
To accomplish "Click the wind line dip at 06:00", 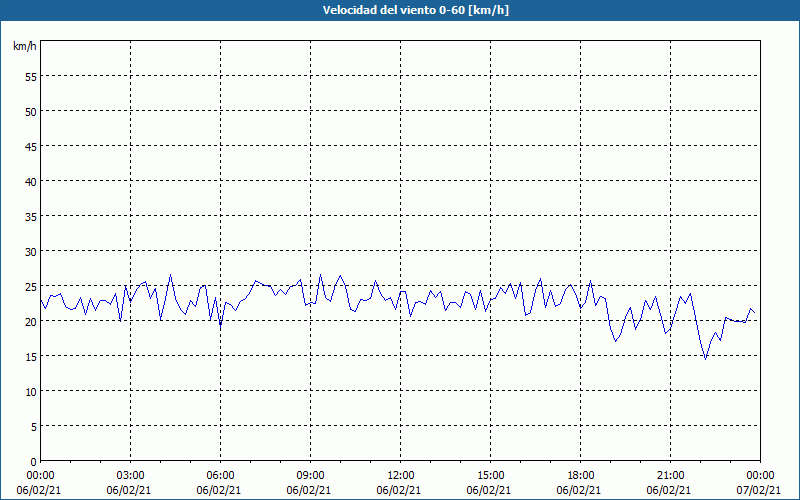I will click(220, 327).
